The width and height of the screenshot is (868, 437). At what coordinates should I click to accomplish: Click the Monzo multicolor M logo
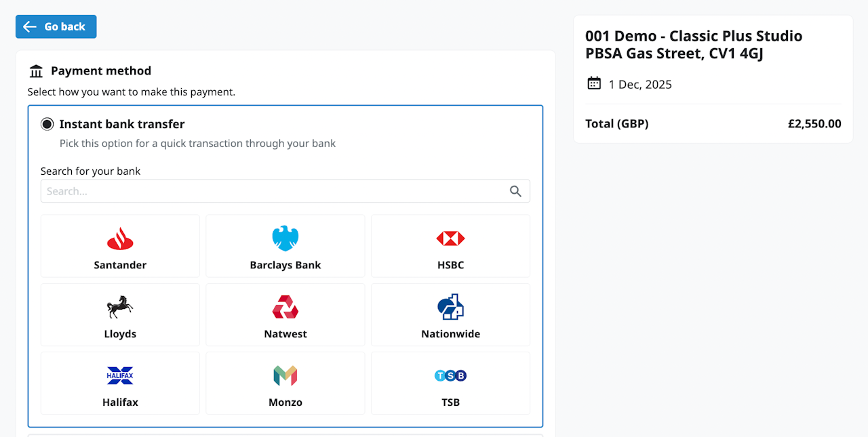click(x=285, y=375)
